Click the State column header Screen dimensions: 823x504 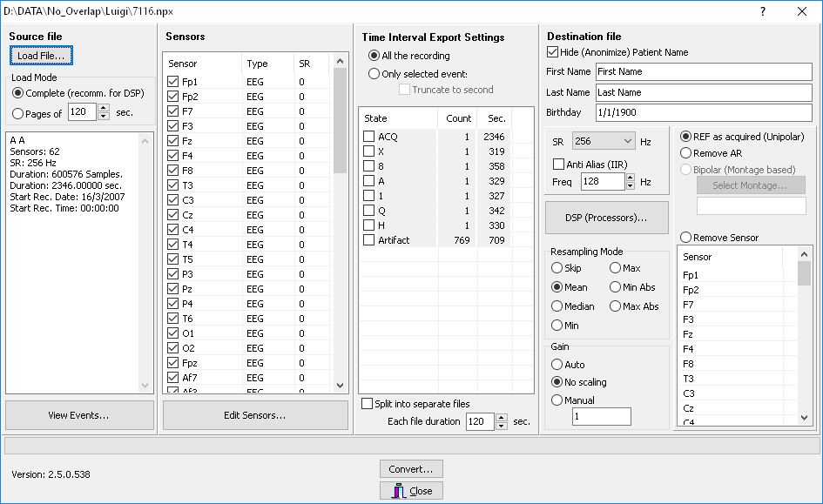pos(398,118)
